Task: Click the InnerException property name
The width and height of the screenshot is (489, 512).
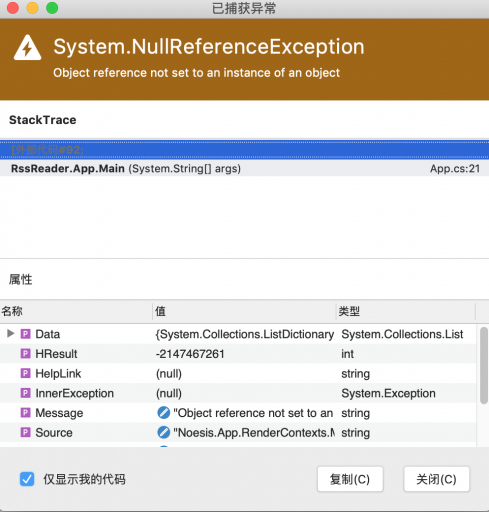Action: pos(75,393)
